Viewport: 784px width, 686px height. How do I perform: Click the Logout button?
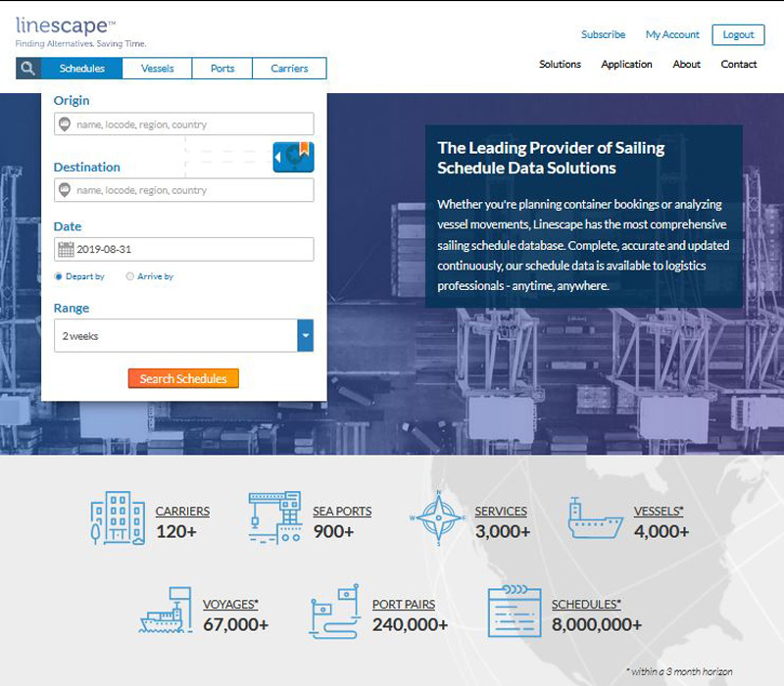[x=738, y=34]
